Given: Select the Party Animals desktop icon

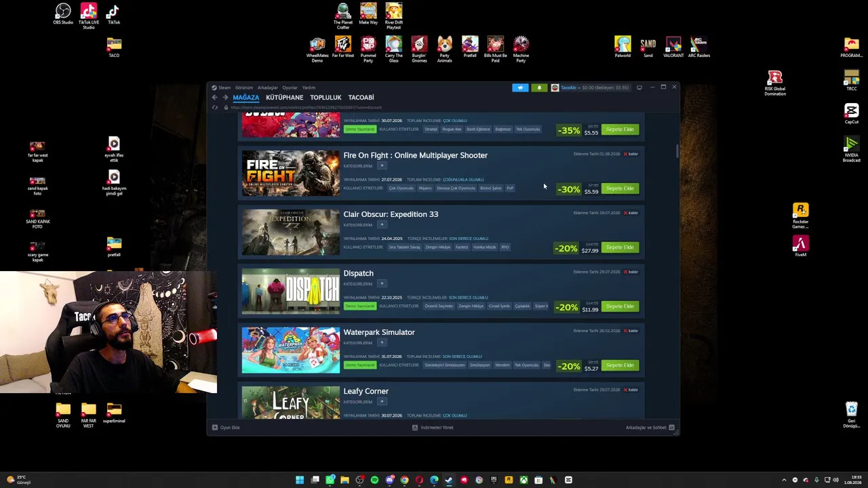Looking at the screenshot, I should pyautogui.click(x=444, y=49).
